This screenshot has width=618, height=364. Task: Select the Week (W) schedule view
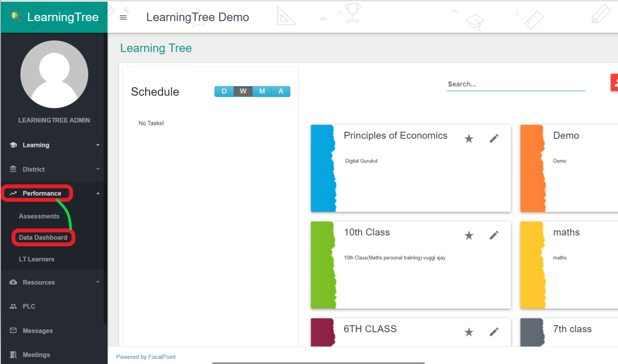click(x=243, y=91)
